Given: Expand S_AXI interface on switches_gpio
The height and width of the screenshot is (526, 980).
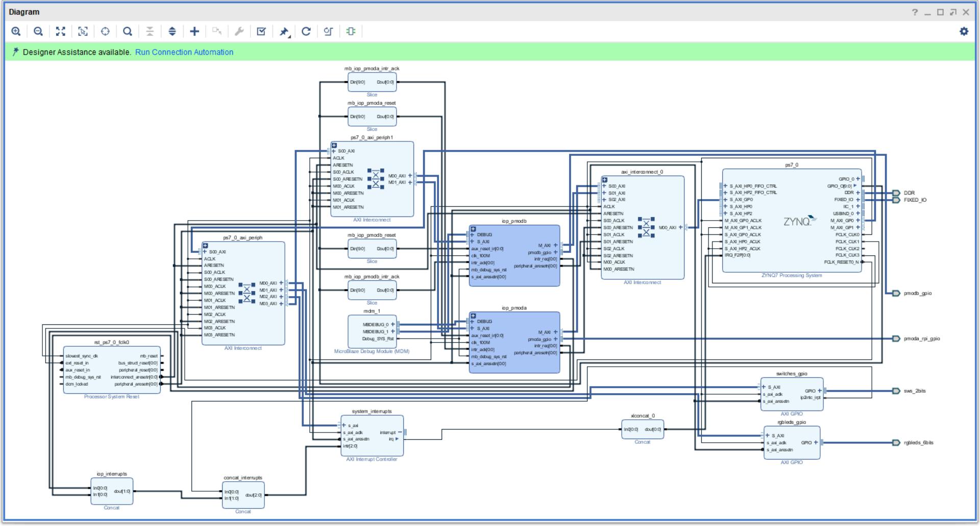Looking at the screenshot, I should click(764, 387).
